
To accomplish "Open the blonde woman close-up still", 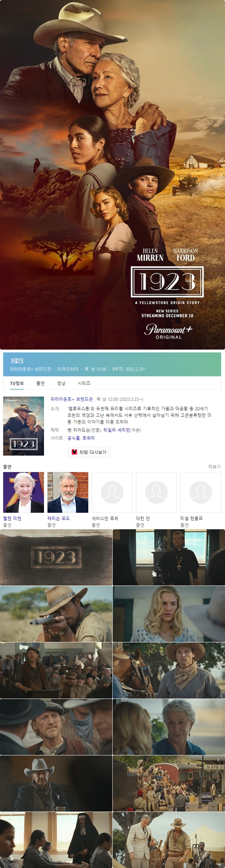I will point(169,614).
